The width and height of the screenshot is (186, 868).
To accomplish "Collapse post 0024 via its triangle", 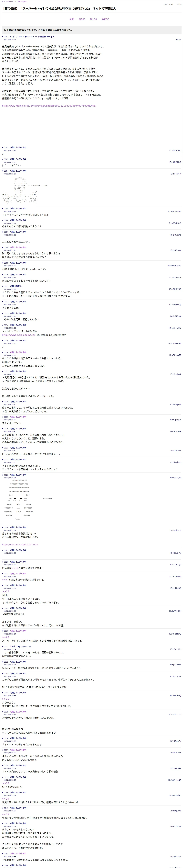I will click(x=3, y=527).
